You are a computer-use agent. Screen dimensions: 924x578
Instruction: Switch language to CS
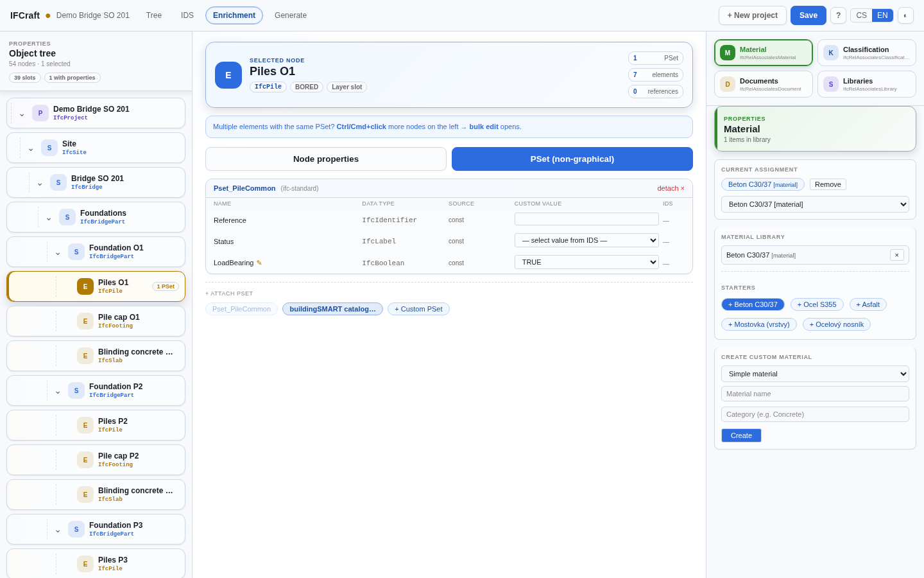tap(861, 15)
